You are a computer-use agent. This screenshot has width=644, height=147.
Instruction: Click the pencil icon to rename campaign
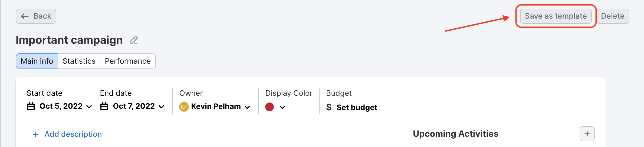coord(134,40)
